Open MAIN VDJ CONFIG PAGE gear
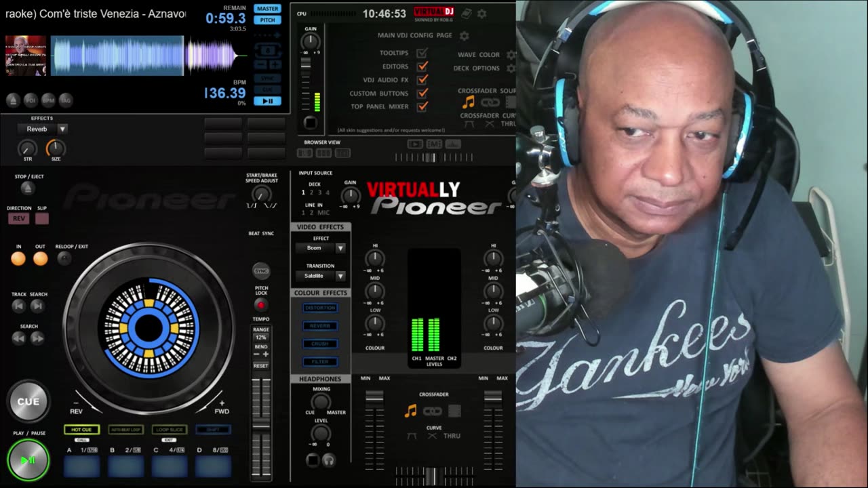 pos(465,35)
